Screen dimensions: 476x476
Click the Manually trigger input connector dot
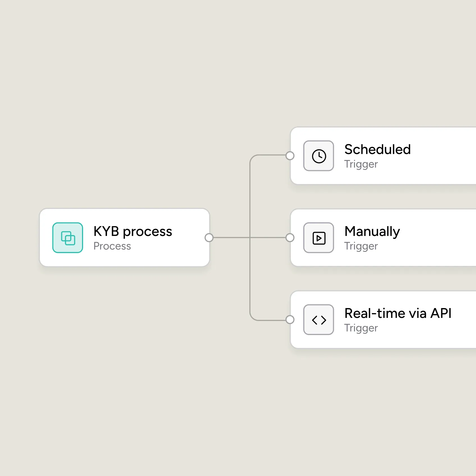point(290,238)
